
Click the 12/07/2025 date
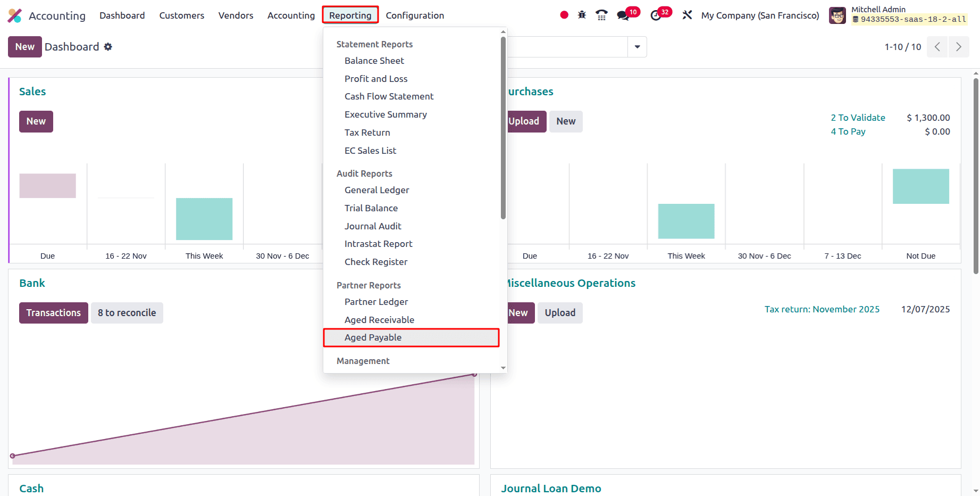tap(926, 309)
